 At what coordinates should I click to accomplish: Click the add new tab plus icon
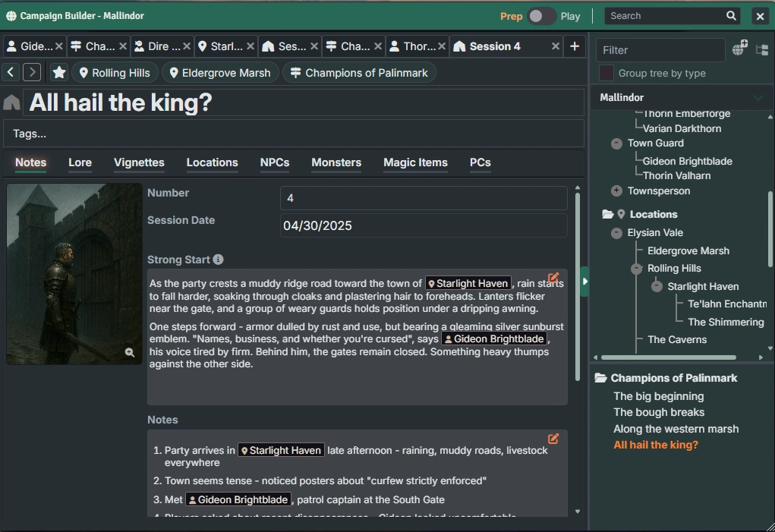tap(575, 46)
